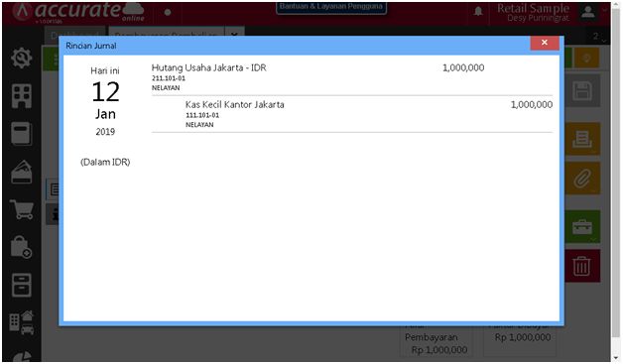Click the debit amount 1,000,000 for Hutang Usaha
Viewport: 623px width, 364px height.
[x=463, y=68]
